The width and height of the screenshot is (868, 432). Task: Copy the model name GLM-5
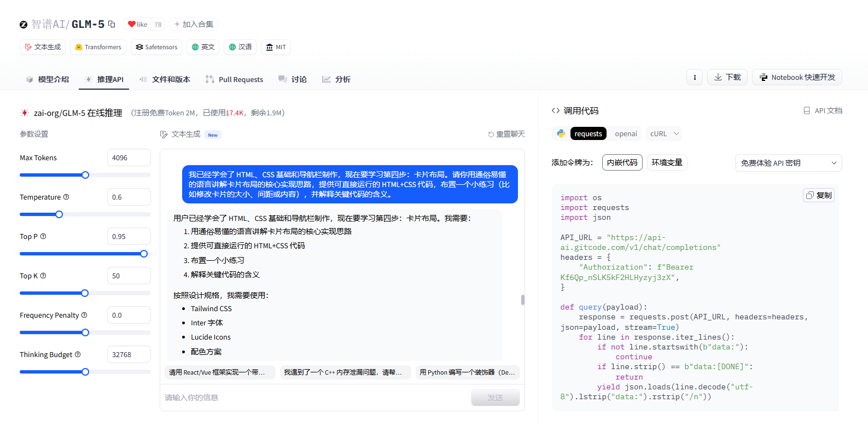point(112,24)
